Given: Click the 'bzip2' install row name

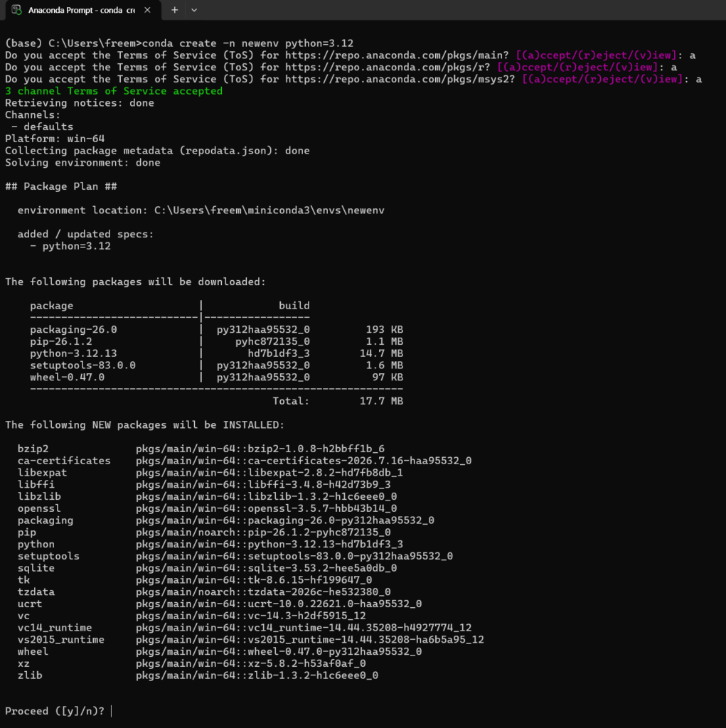Looking at the screenshot, I should click(x=33, y=449).
